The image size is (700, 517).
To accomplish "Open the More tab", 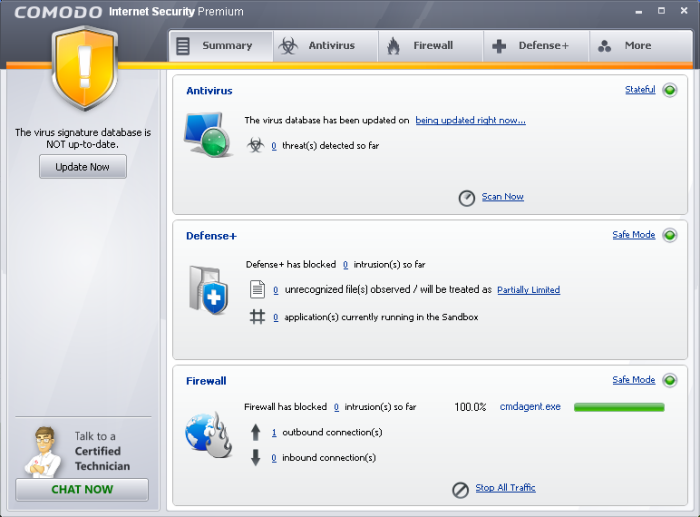I will point(641,46).
